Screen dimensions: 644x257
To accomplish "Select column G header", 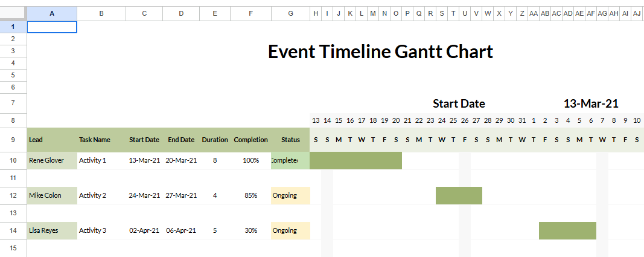I will (x=290, y=13).
